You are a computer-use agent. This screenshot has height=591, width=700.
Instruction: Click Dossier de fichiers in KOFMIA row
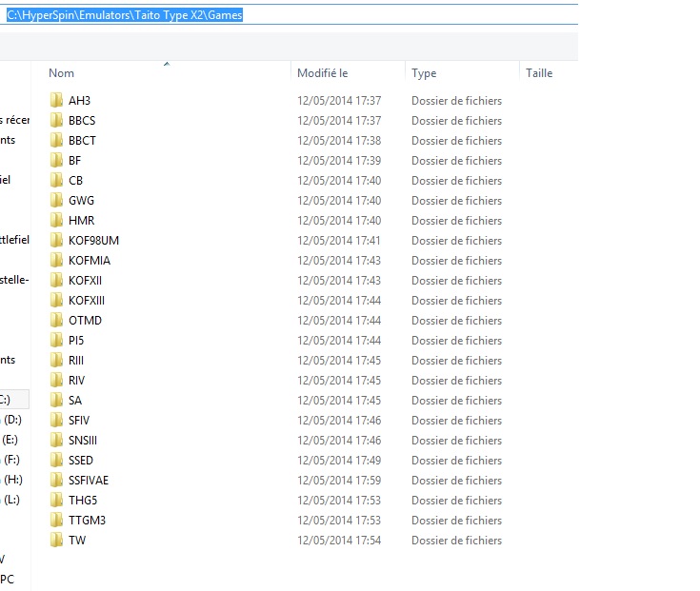pyautogui.click(x=457, y=260)
